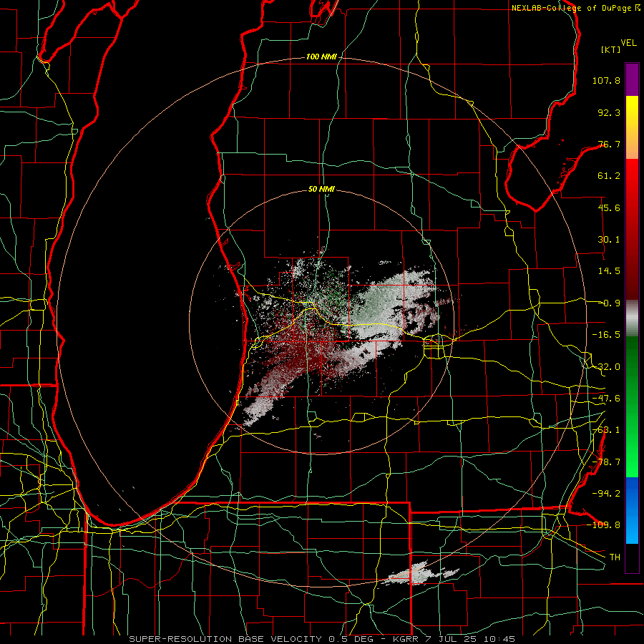This screenshot has height=644, width=644.
Task: Select the 100 NMI range ring label
Action: [321, 57]
